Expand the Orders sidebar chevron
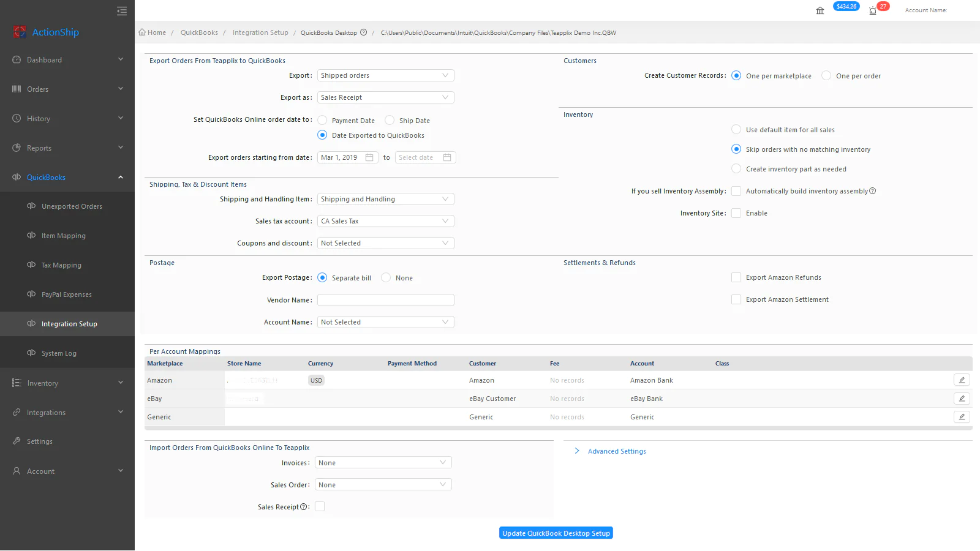Image resolution: width=980 pixels, height=551 pixels. click(121, 89)
